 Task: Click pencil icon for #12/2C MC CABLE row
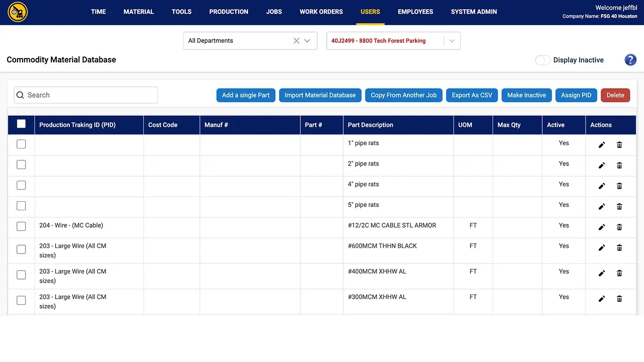click(x=602, y=227)
